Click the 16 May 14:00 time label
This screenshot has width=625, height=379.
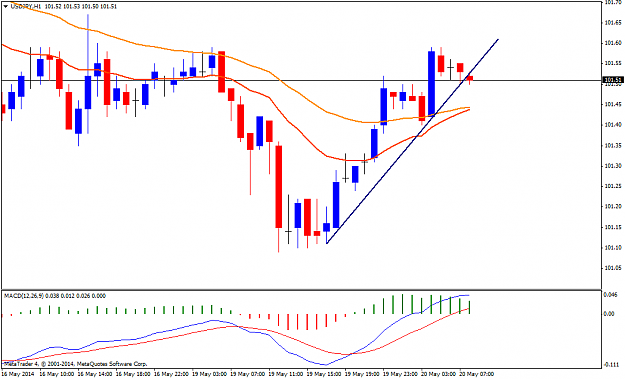pos(94,374)
